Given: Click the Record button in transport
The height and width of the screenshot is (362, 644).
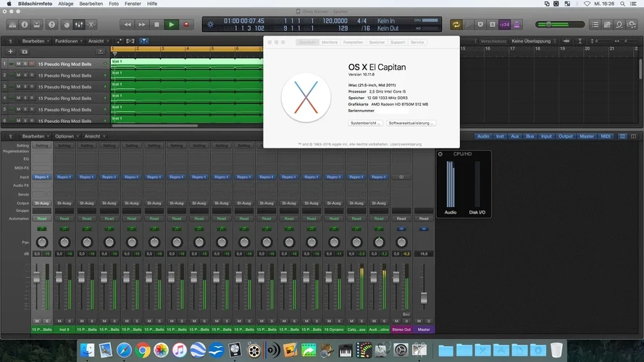Looking at the screenshot, I should point(186,24).
